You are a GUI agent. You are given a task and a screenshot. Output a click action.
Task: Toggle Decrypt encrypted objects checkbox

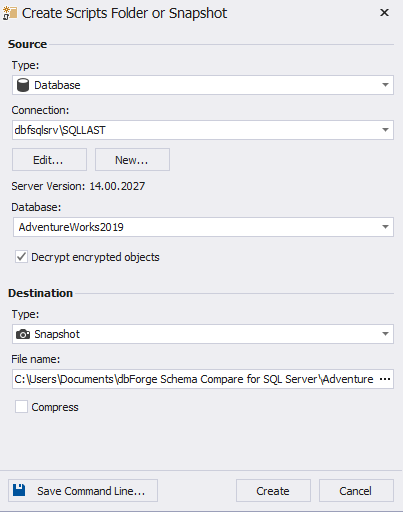21,257
